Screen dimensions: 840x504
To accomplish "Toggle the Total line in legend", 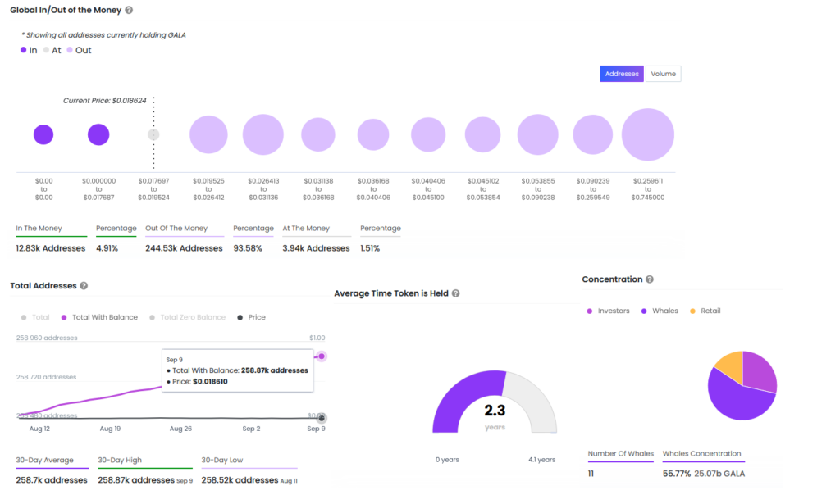I will tap(35, 317).
